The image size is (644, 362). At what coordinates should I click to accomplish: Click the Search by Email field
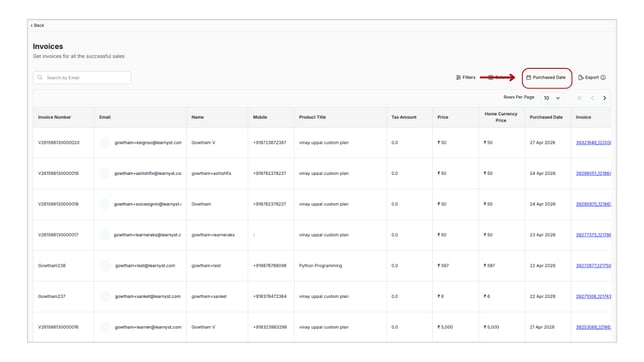point(82,78)
